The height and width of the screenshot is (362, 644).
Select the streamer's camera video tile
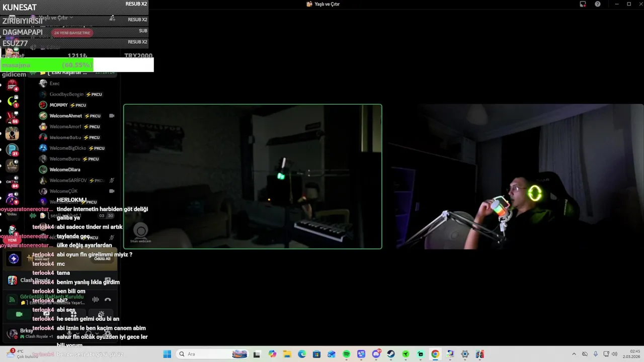[x=515, y=176]
